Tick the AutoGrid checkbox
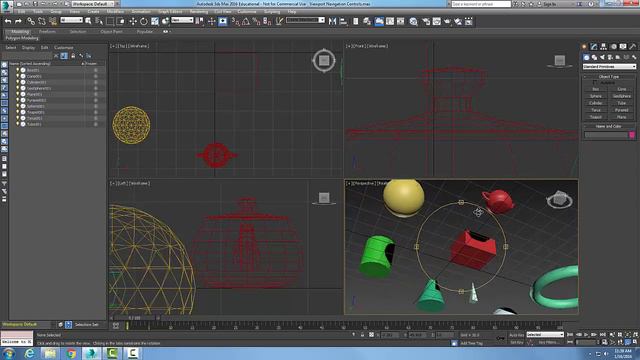Image resolution: width=640 pixels, height=360 pixels. (595, 82)
